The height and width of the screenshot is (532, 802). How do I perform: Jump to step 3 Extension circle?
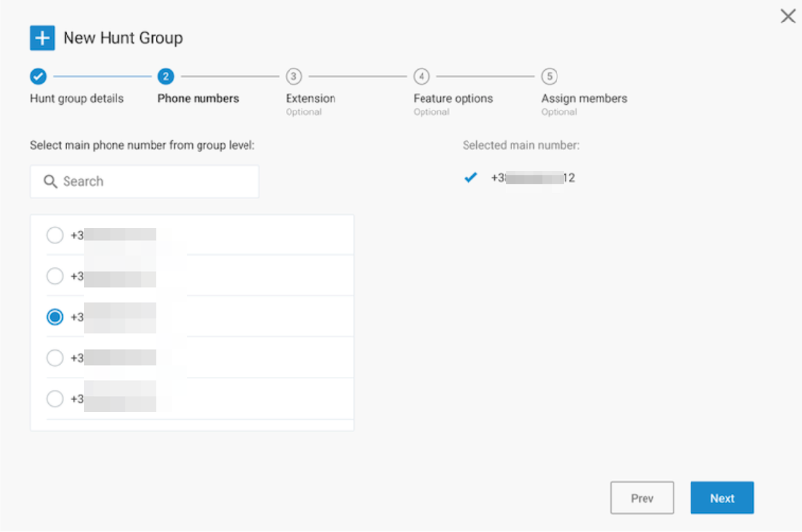pos(293,76)
